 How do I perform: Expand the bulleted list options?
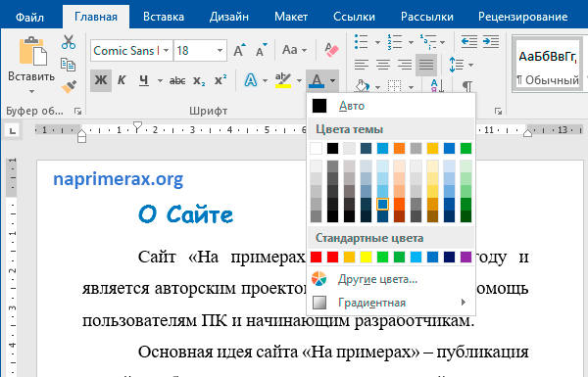pos(377,42)
